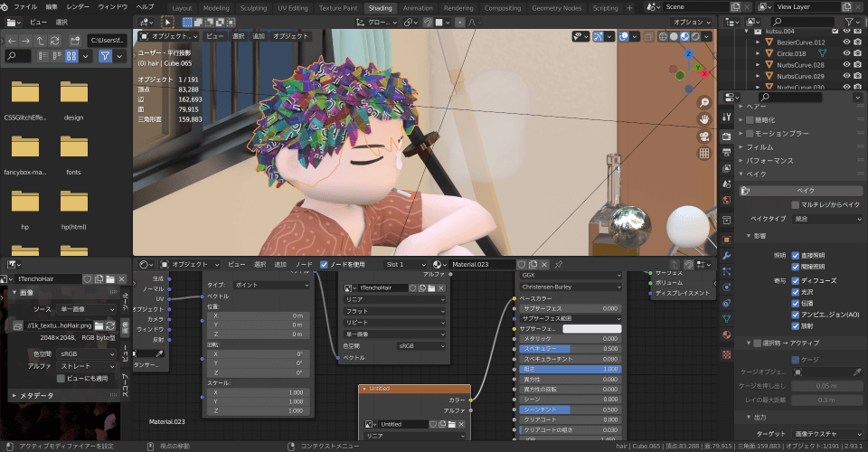
Task: Toggle file browser filter funnel icon
Action: [x=105, y=56]
